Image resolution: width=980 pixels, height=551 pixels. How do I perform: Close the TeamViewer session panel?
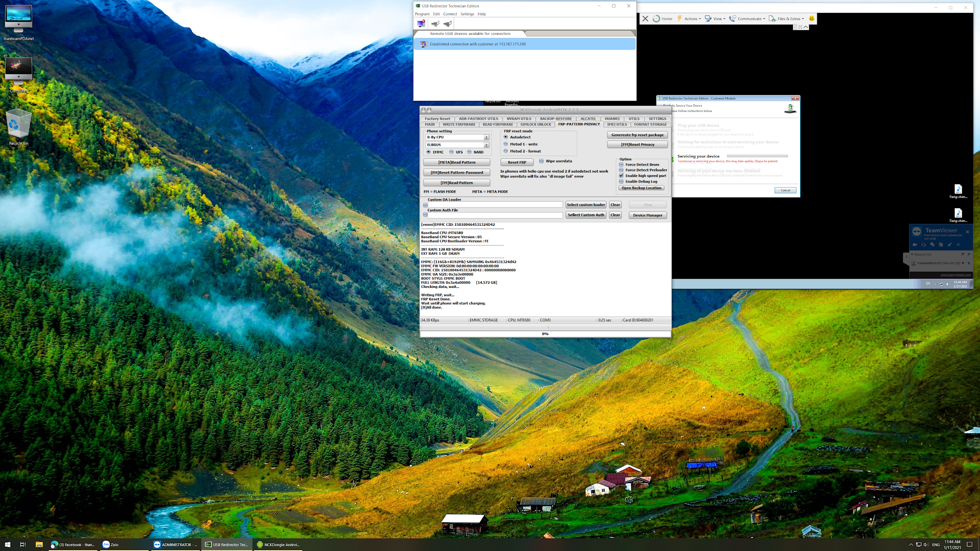pos(968,232)
